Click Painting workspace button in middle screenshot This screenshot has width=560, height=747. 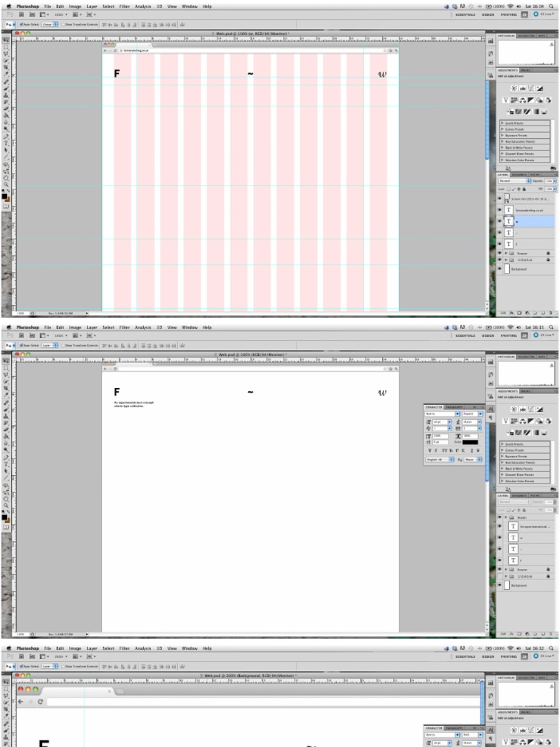pos(508,336)
